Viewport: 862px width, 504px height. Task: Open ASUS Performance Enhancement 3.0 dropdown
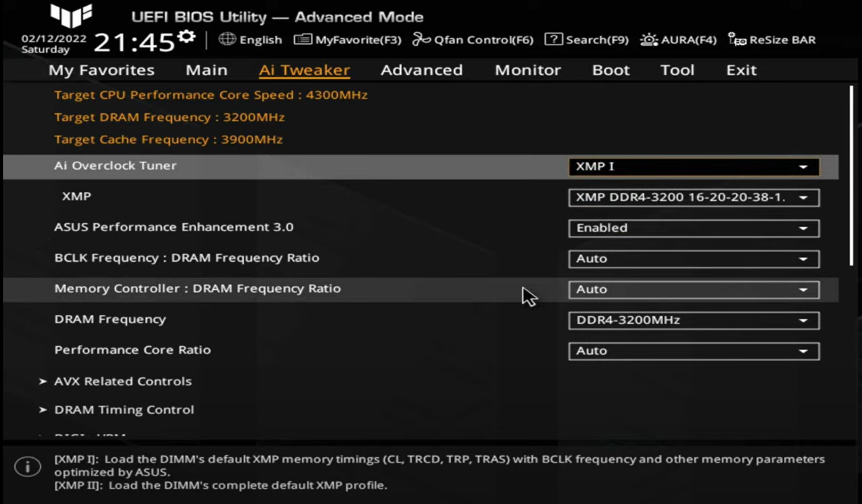[x=693, y=228]
